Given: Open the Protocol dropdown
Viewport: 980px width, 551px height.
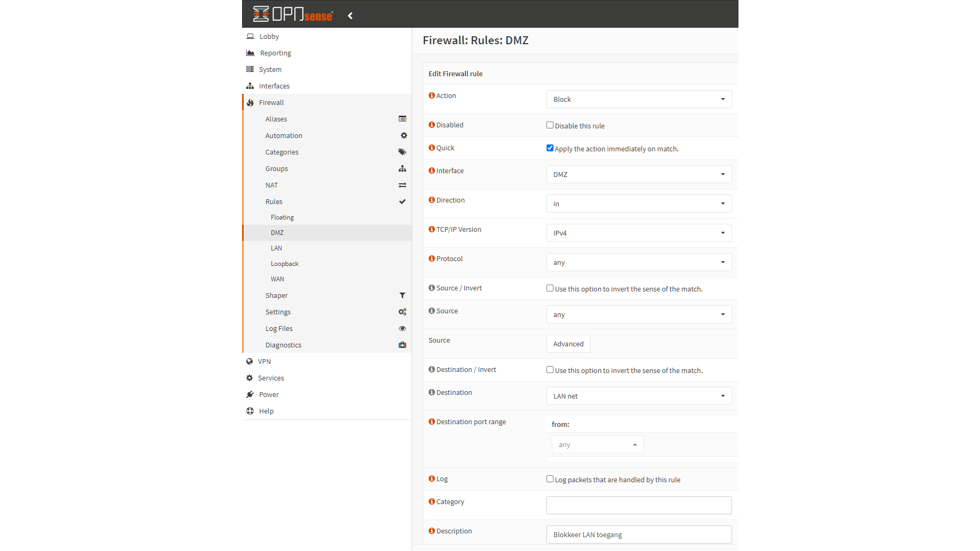Looking at the screenshot, I should point(639,262).
